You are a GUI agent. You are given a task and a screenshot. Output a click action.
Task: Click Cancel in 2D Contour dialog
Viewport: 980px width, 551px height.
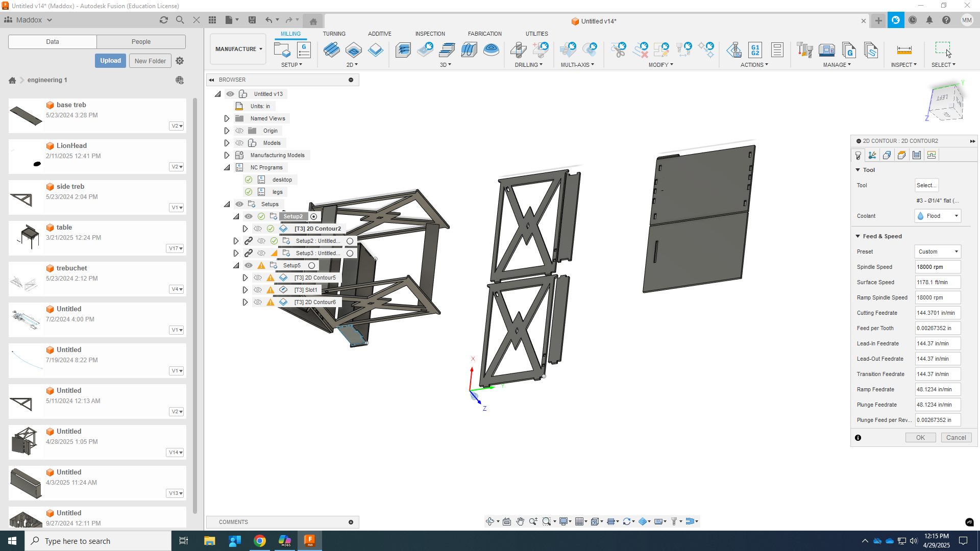956,437
